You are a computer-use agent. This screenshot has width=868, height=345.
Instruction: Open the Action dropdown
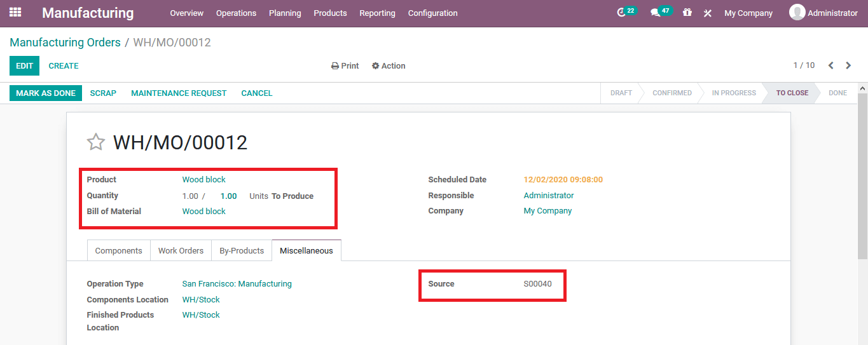point(389,66)
